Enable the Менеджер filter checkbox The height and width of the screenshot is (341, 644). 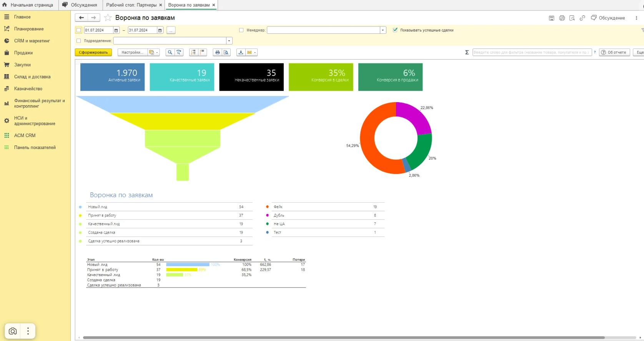point(241,30)
